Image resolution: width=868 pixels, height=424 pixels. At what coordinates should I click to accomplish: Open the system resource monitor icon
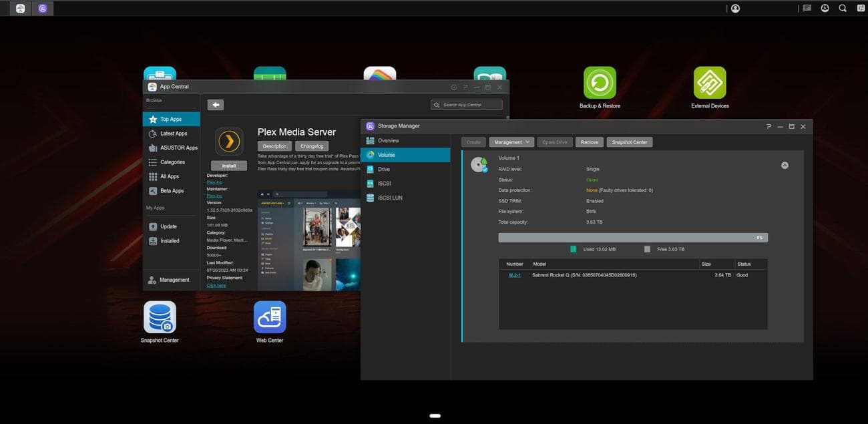coord(825,8)
